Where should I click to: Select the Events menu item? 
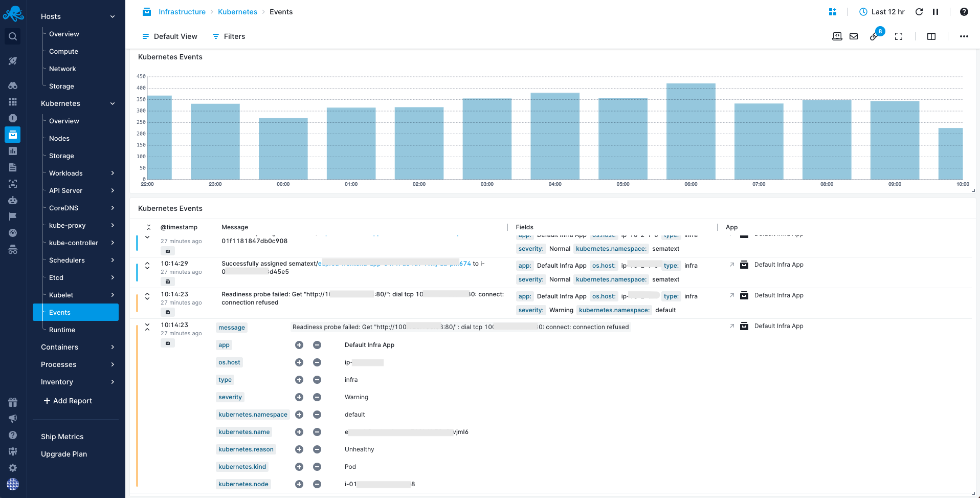coord(76,312)
